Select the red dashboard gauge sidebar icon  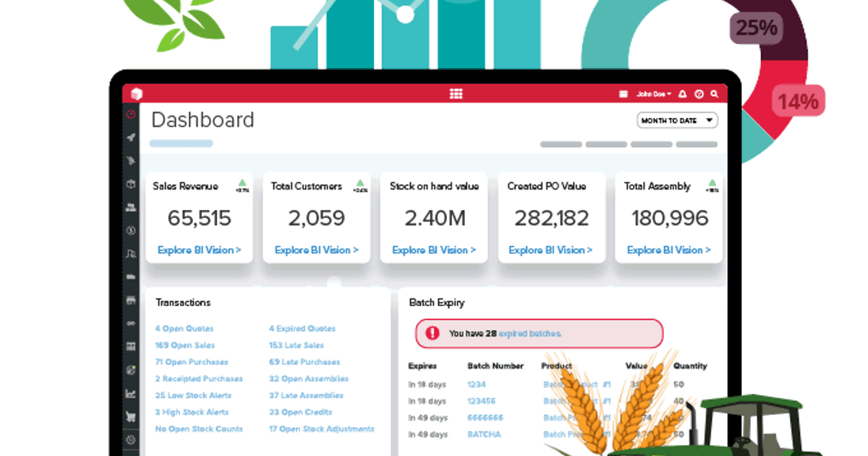tap(131, 114)
